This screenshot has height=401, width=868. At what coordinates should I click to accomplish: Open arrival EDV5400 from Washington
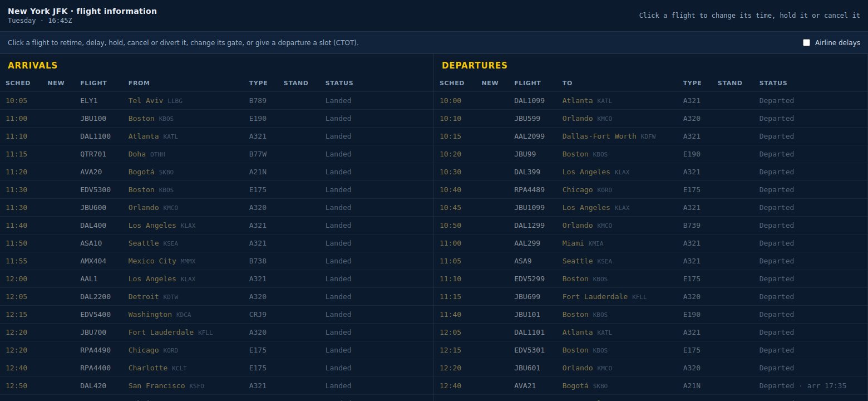[216, 315]
